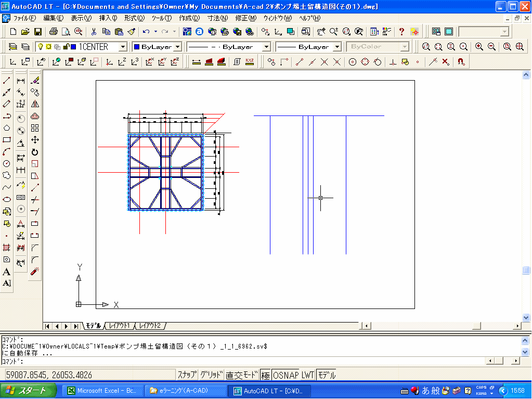Click the red question mark Help icon

point(401,32)
